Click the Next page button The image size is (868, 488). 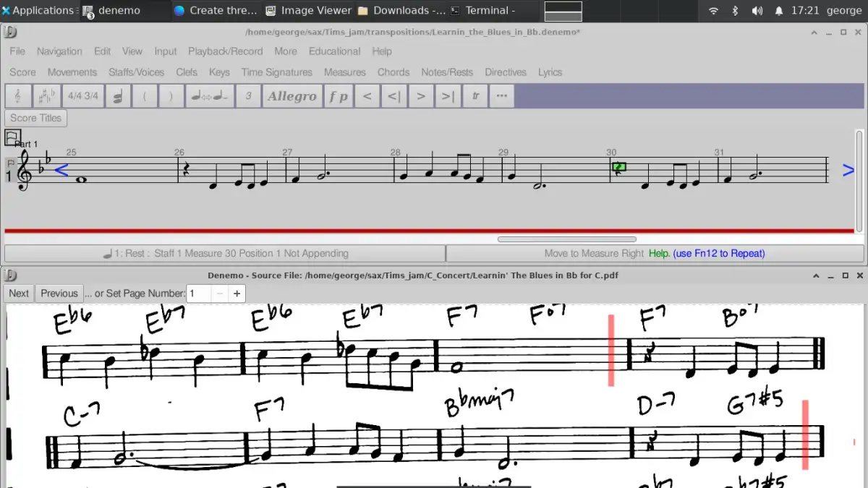click(x=19, y=294)
